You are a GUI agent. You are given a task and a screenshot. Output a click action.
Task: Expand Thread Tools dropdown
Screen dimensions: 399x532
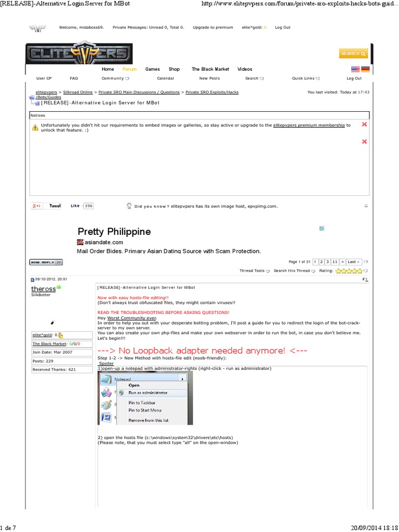255,271
